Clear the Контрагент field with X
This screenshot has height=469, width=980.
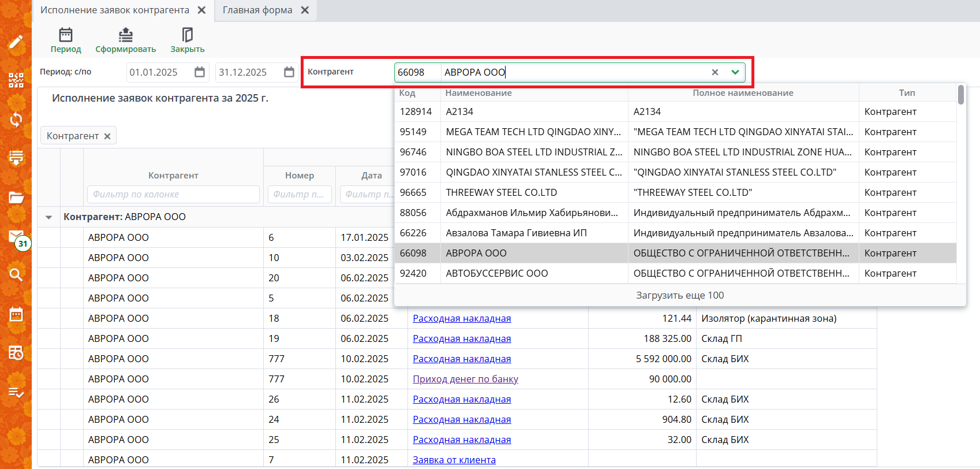tap(715, 72)
